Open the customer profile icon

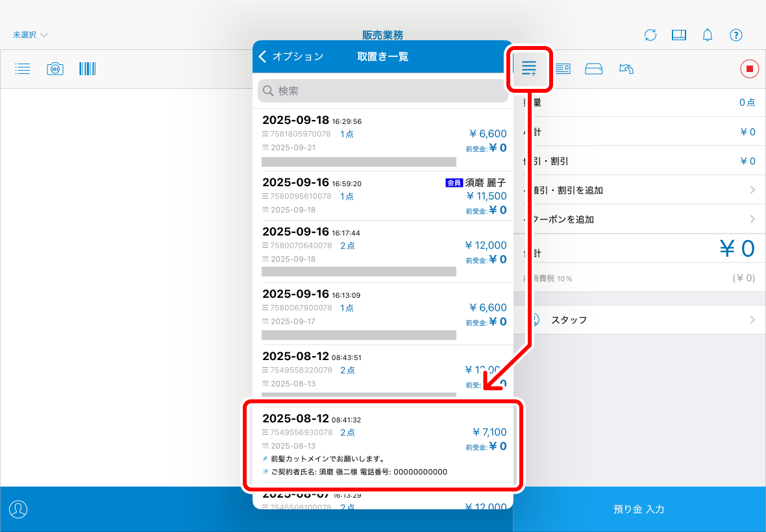click(18, 509)
